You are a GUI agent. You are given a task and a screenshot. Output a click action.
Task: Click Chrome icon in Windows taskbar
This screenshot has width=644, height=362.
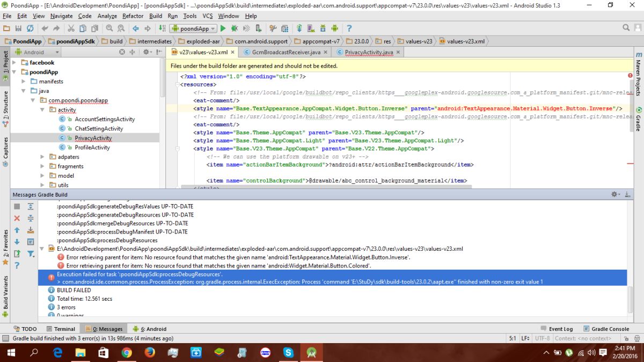[127, 353]
